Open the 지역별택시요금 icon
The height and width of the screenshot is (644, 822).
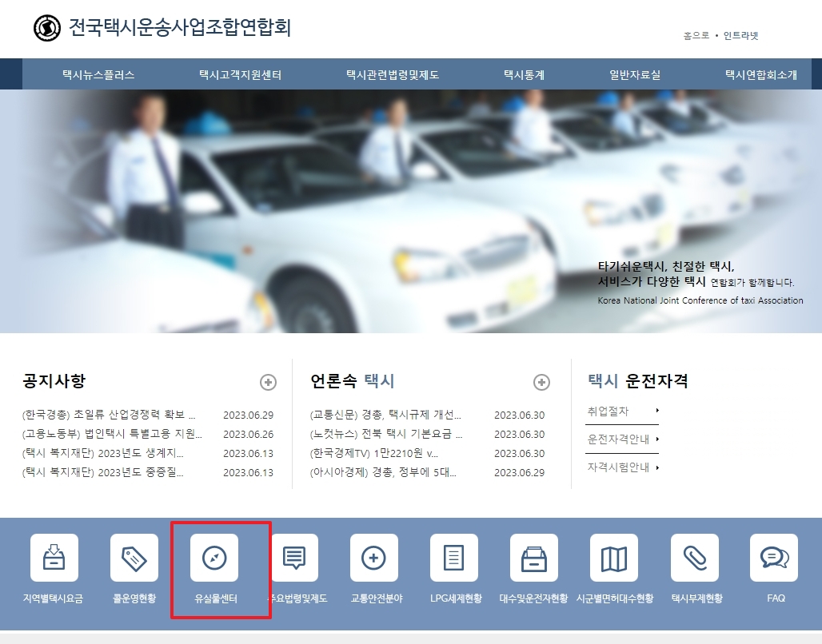tap(54, 558)
